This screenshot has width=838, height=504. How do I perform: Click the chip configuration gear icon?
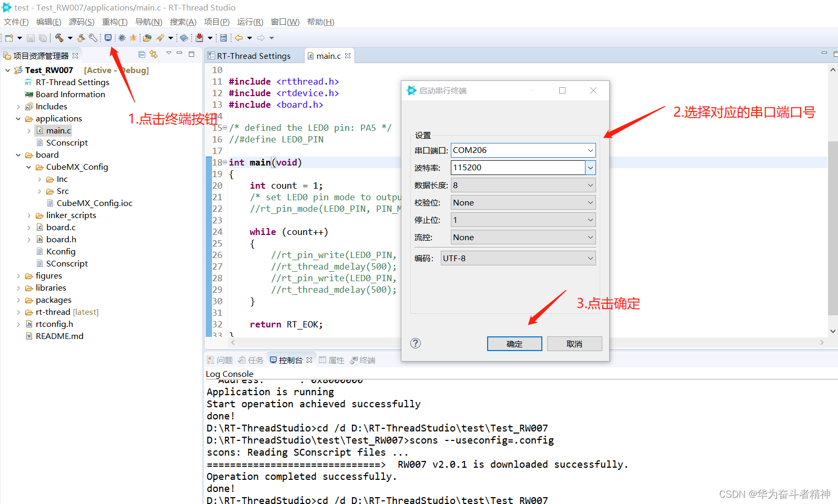122,38
